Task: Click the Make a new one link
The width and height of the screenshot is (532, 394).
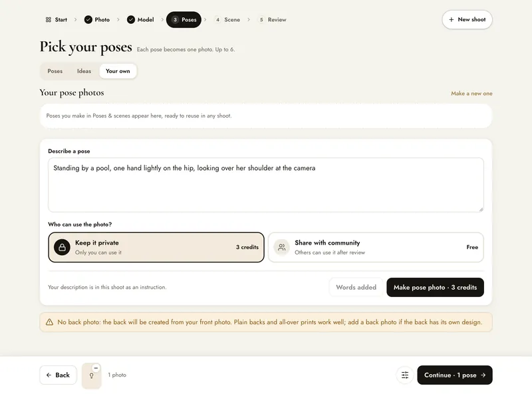Action: [471, 94]
